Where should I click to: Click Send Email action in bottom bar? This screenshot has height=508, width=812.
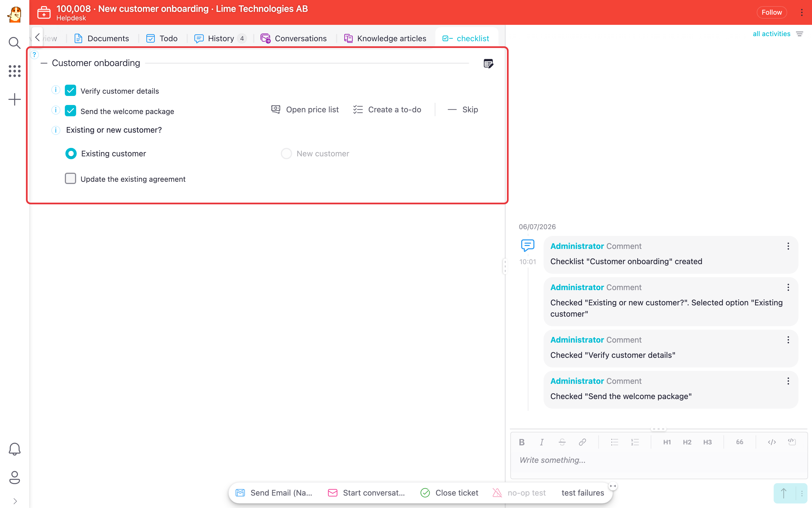[274, 493]
